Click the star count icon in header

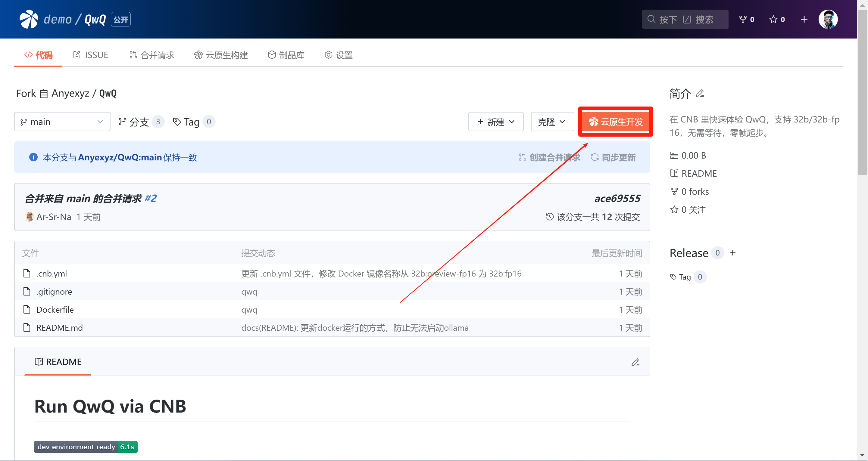(x=777, y=19)
